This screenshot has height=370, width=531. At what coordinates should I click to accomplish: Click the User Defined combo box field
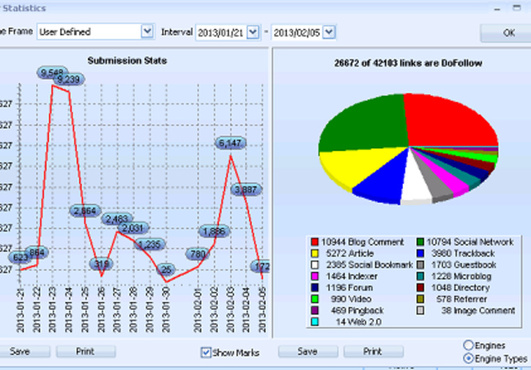coord(95,31)
